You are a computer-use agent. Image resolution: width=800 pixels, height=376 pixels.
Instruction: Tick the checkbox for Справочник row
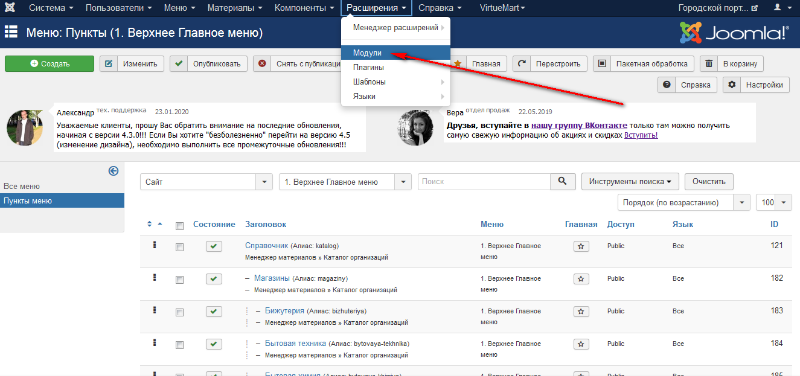(x=179, y=247)
